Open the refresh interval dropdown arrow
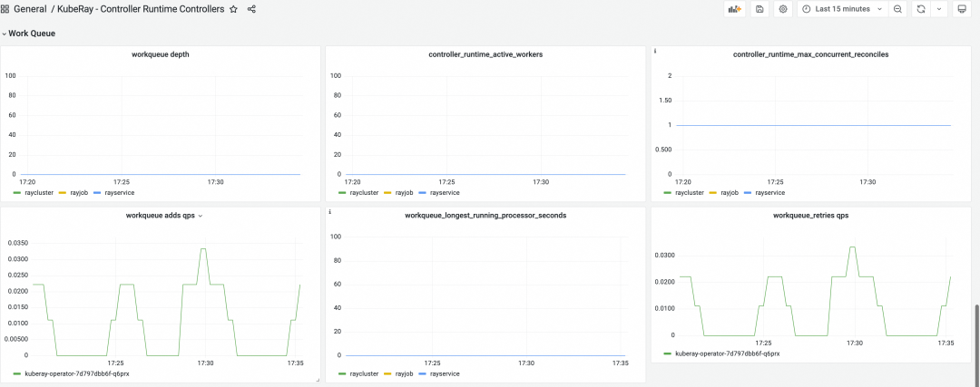The image size is (980, 387). 939,9
